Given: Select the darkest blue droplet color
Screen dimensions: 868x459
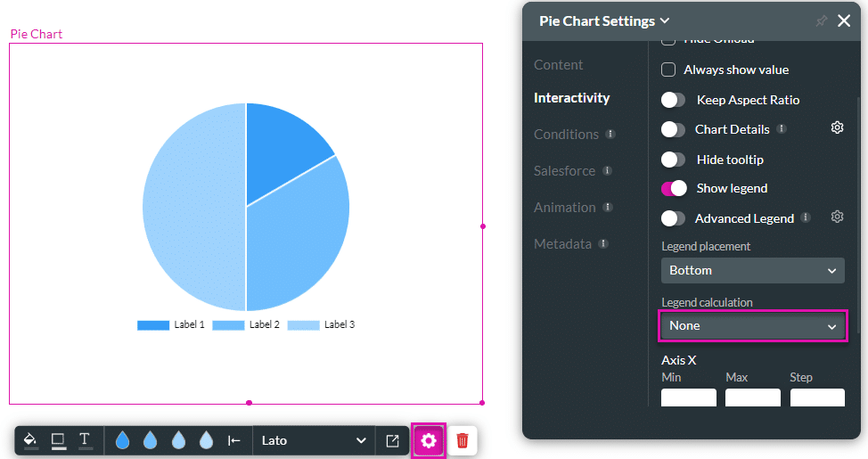Looking at the screenshot, I should (x=123, y=440).
